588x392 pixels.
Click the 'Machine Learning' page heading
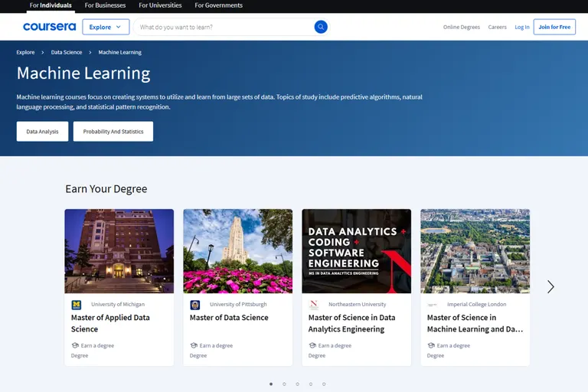tap(83, 73)
